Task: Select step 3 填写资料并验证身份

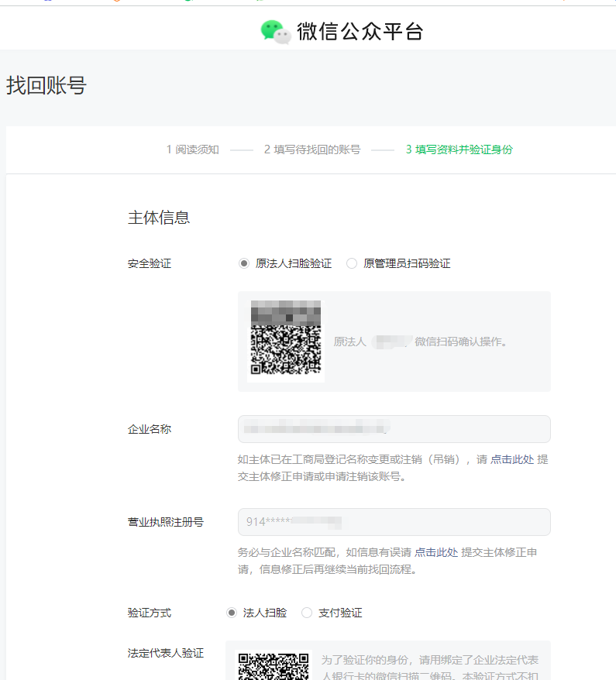Action: click(x=459, y=149)
